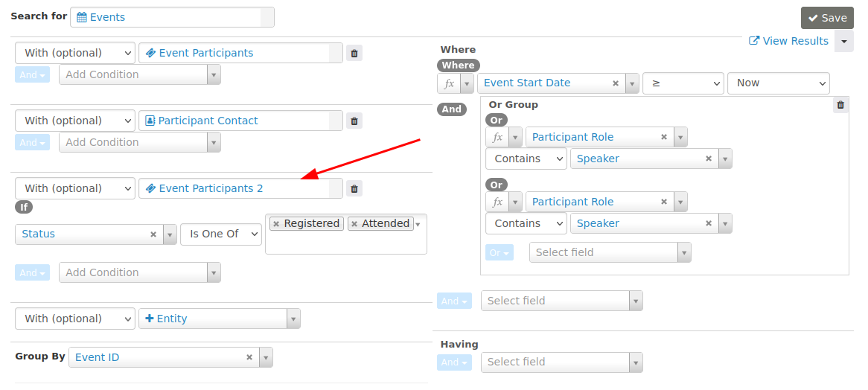Open the Search for Events selector
This screenshot has width=868, height=390.
pos(172,17)
